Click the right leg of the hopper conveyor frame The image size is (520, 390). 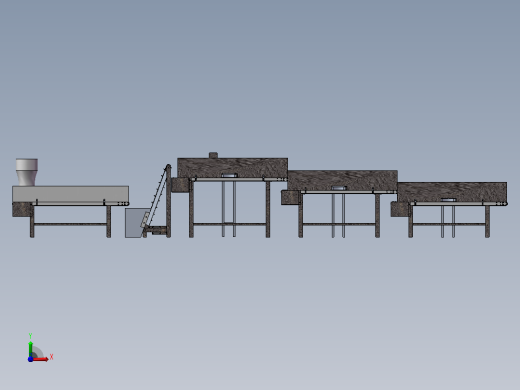pos(109,221)
